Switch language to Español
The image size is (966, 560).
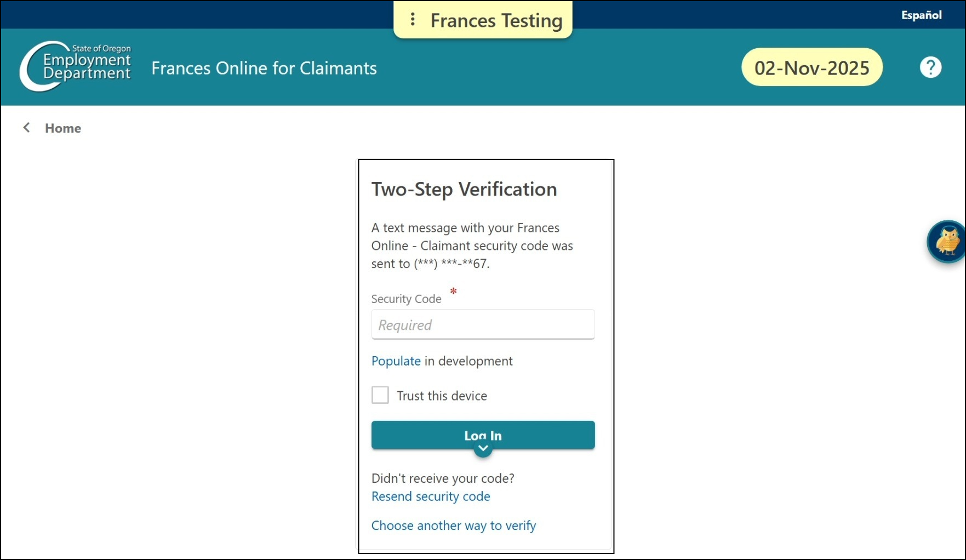921,15
